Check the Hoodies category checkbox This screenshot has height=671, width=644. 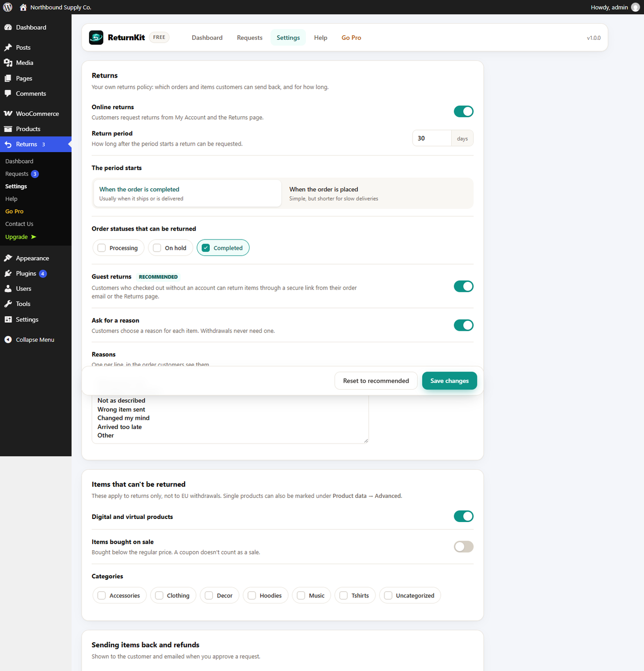coord(252,595)
